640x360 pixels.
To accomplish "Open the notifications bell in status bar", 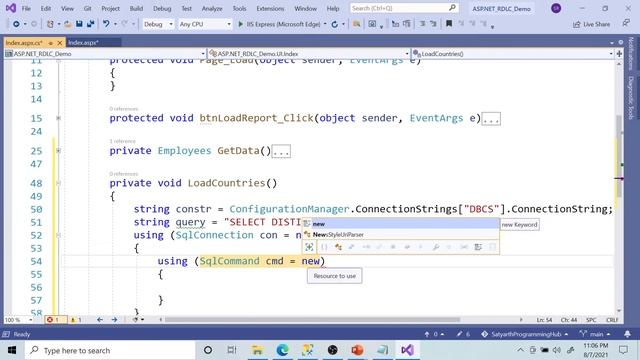I will (x=627, y=334).
